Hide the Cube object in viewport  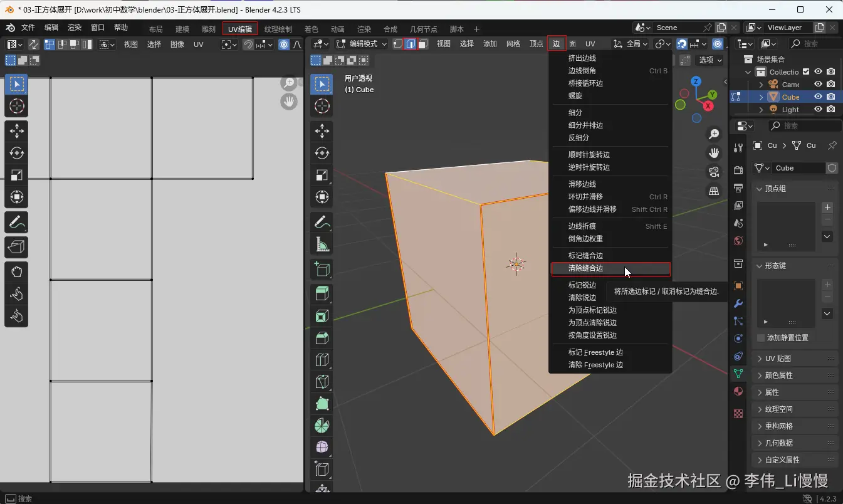(818, 97)
